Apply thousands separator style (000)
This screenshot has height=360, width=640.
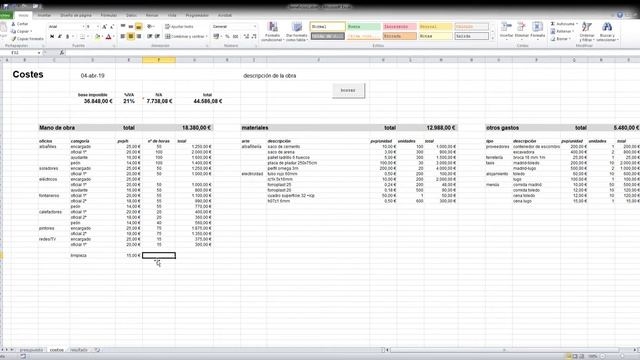[x=236, y=36]
